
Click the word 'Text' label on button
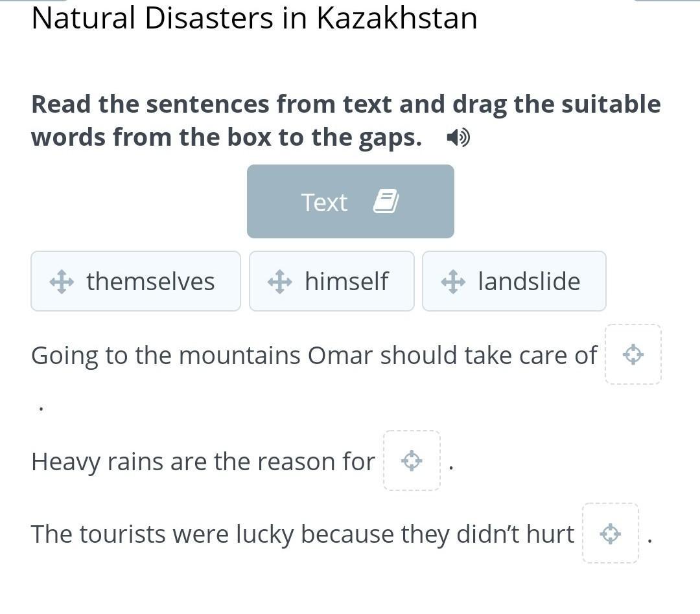(x=324, y=202)
